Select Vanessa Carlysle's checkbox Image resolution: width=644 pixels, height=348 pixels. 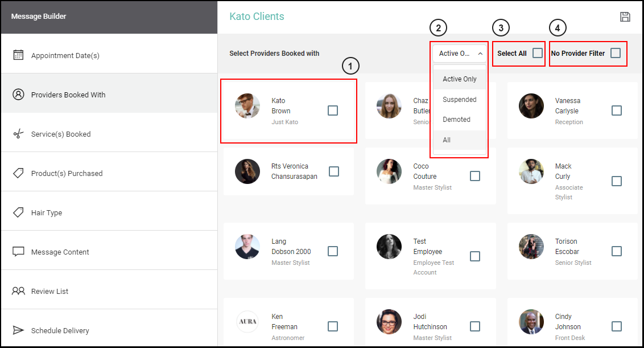point(617,110)
